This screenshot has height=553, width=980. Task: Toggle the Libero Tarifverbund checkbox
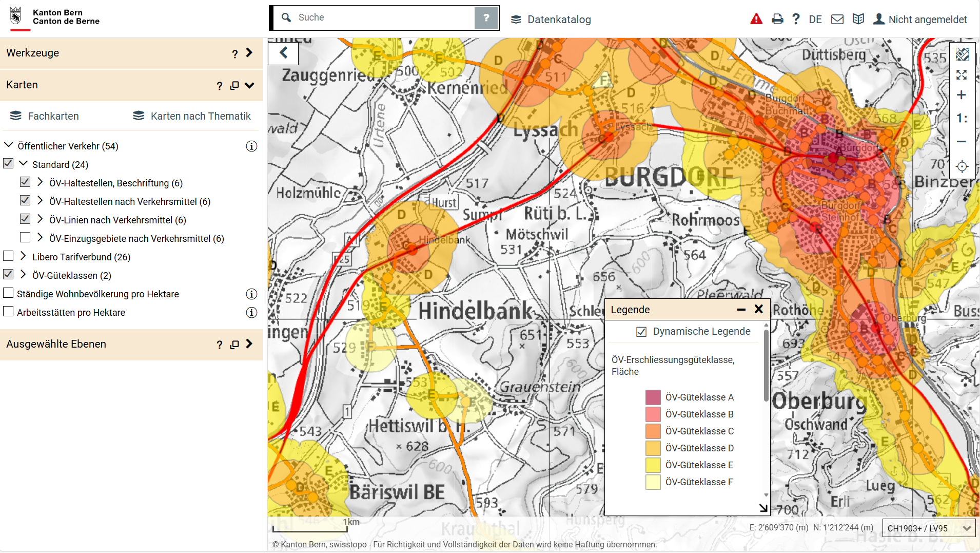click(x=8, y=256)
